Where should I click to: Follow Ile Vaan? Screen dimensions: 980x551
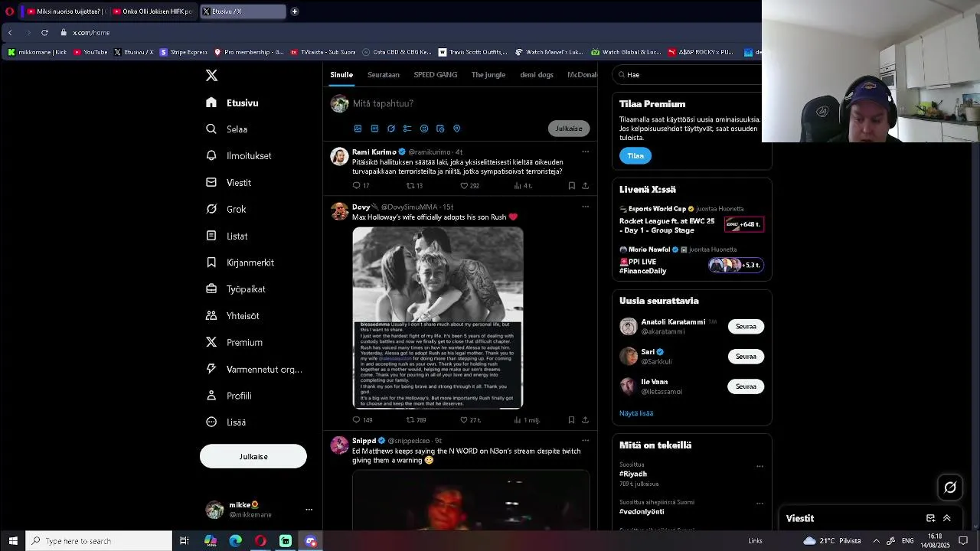point(746,386)
